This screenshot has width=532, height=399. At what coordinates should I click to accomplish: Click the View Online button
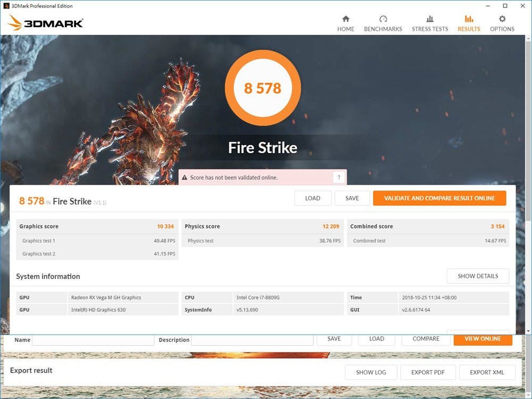[483, 339]
